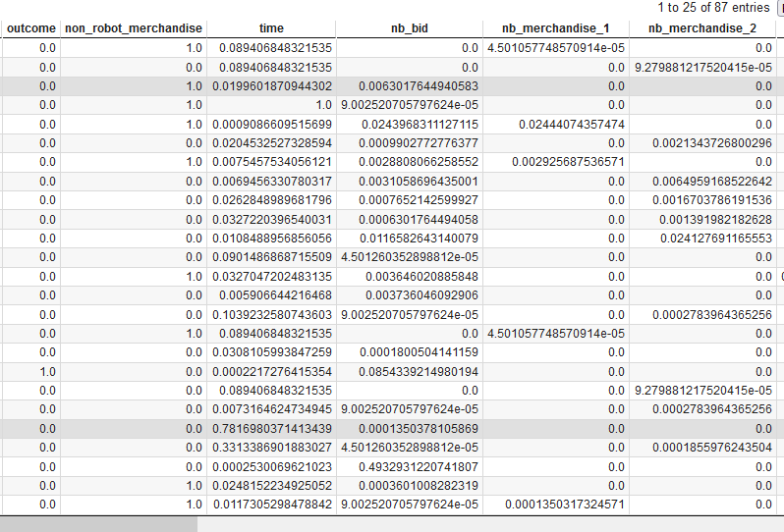Sort table by the time column

[x=271, y=28]
